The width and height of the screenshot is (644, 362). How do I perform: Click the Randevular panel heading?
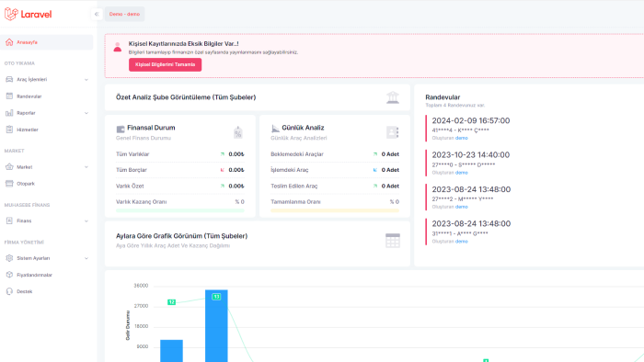tap(443, 97)
